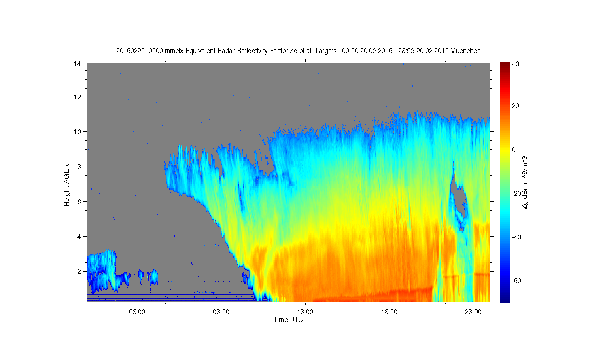
Task: Click the colorbar tick label -60
Action: [516, 281]
